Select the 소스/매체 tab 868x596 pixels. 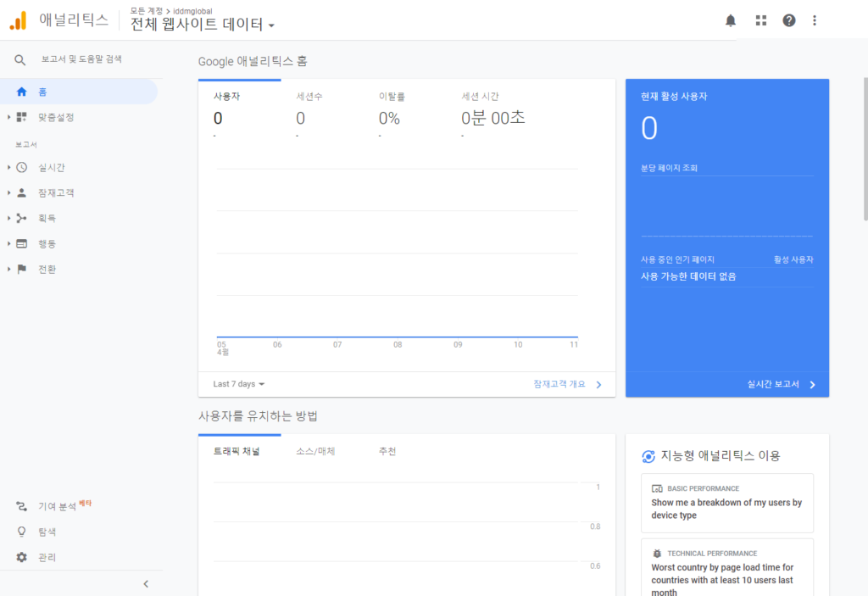315,451
